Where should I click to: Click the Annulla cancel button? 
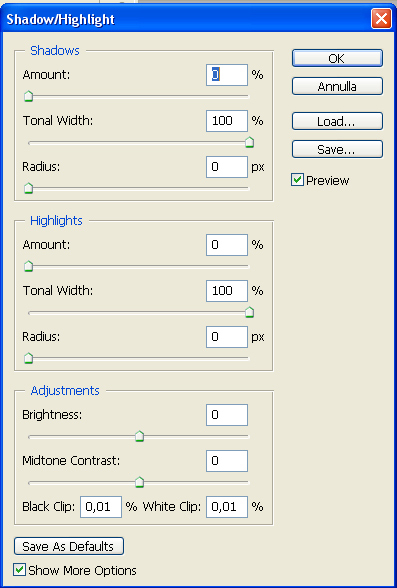337,86
